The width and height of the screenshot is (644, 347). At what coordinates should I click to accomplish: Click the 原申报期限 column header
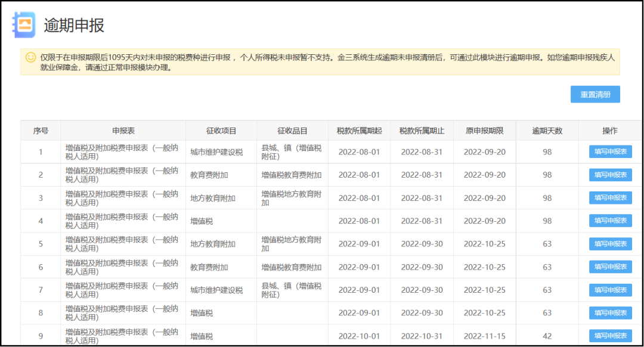tap(485, 131)
